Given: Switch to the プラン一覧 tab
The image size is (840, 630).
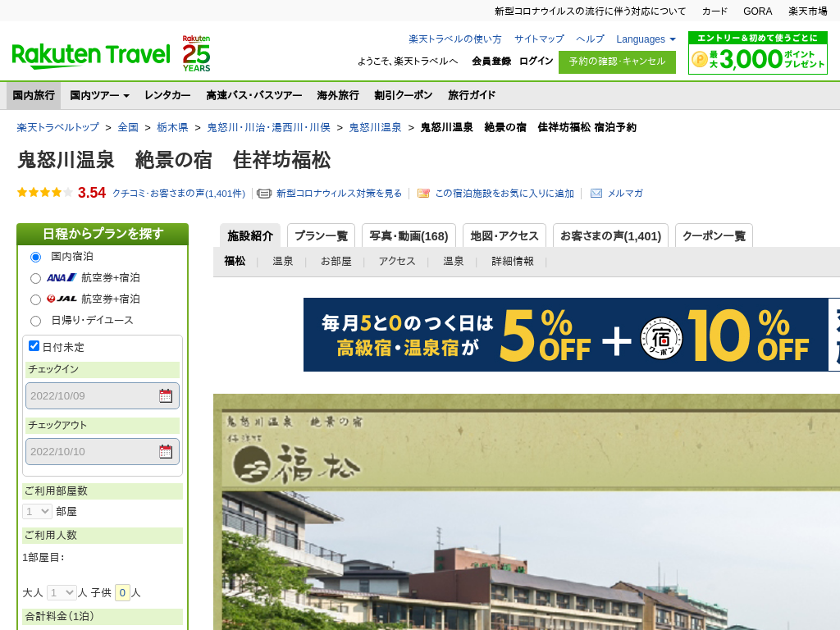Looking at the screenshot, I should point(321,235).
